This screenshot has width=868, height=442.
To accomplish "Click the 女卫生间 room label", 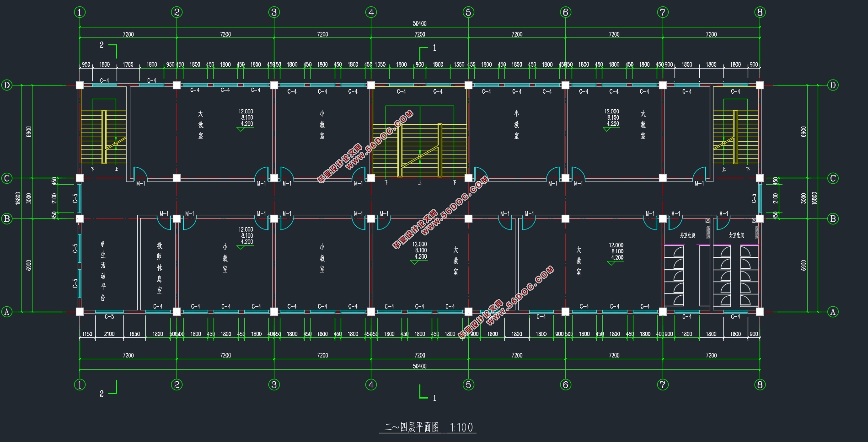I will [736, 235].
